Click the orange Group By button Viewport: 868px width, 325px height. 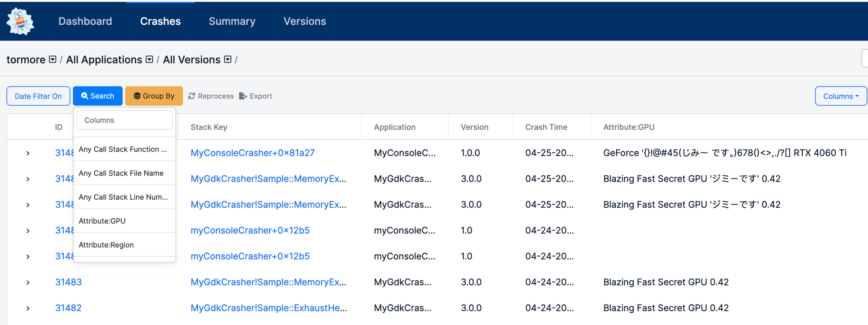tap(154, 96)
